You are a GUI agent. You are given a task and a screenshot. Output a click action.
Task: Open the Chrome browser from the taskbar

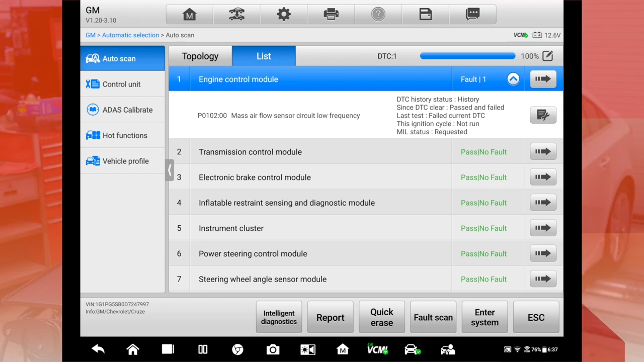(x=237, y=349)
